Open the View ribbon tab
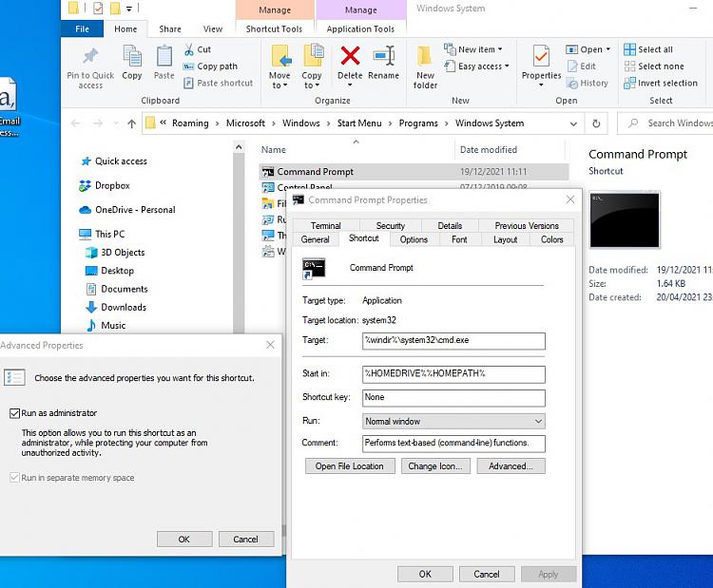The image size is (713, 588). [x=213, y=29]
